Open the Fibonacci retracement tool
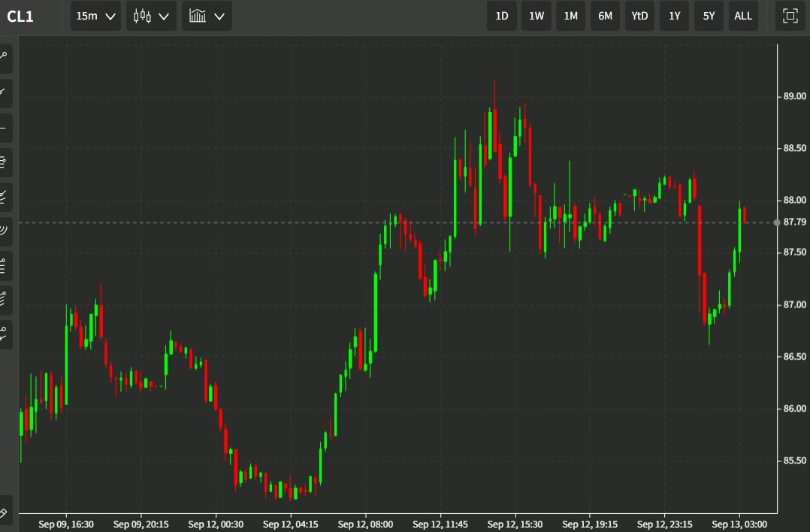This screenshot has width=810, height=532. tap(6, 162)
